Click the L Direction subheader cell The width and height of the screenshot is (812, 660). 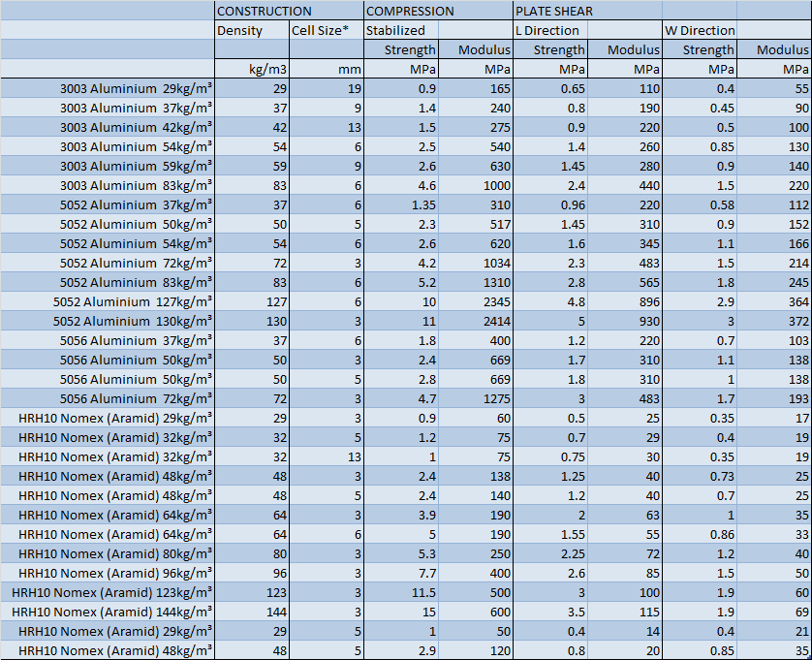coord(550,30)
